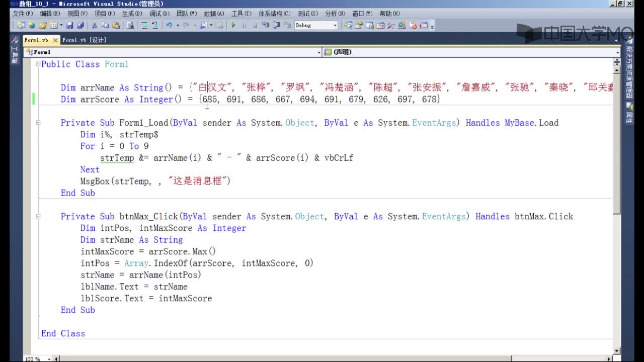The image size is (644, 362).
Task: Open the Properties window toolbar icon
Action: pyautogui.click(x=359, y=25)
